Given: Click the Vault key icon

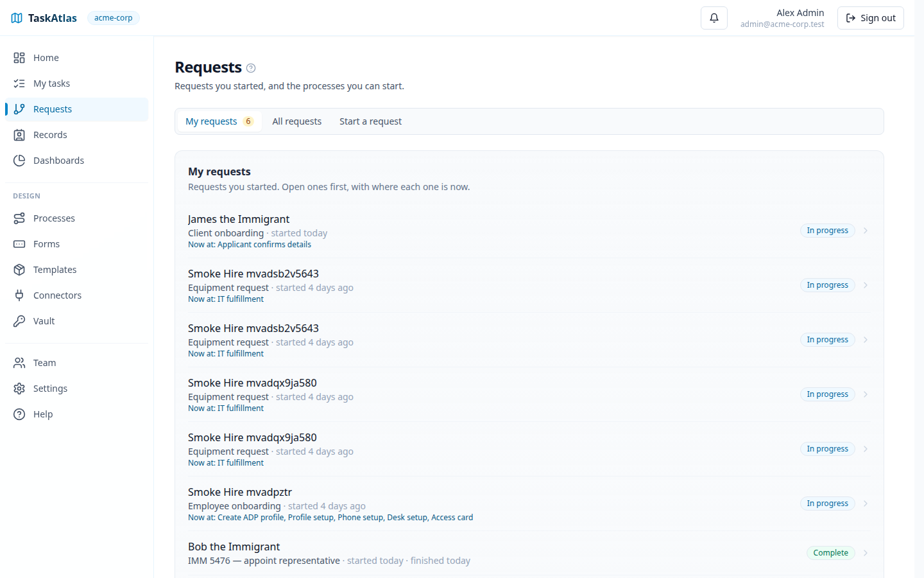Looking at the screenshot, I should point(19,321).
